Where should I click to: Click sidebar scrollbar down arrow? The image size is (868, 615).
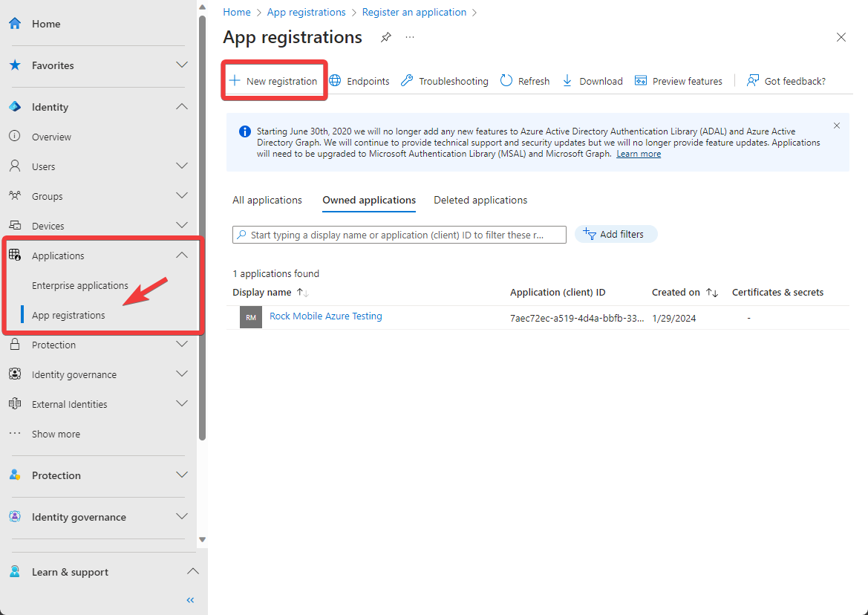pos(202,539)
